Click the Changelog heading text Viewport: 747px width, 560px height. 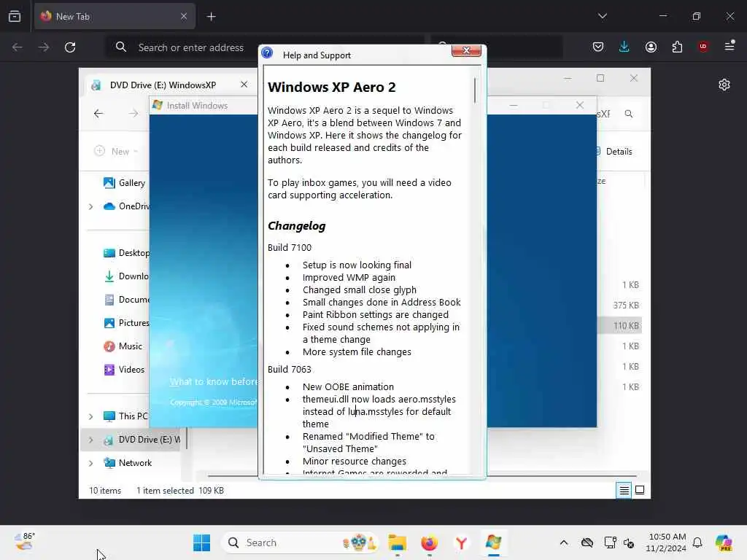296,226
